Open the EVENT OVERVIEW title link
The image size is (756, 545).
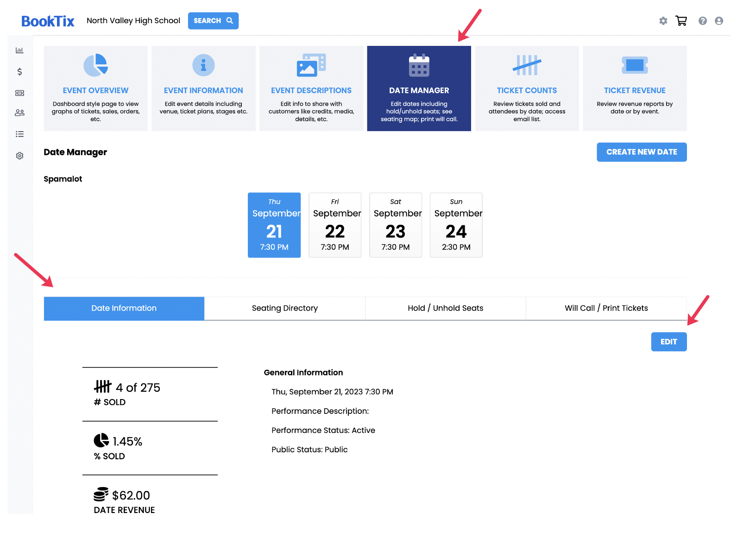[96, 90]
